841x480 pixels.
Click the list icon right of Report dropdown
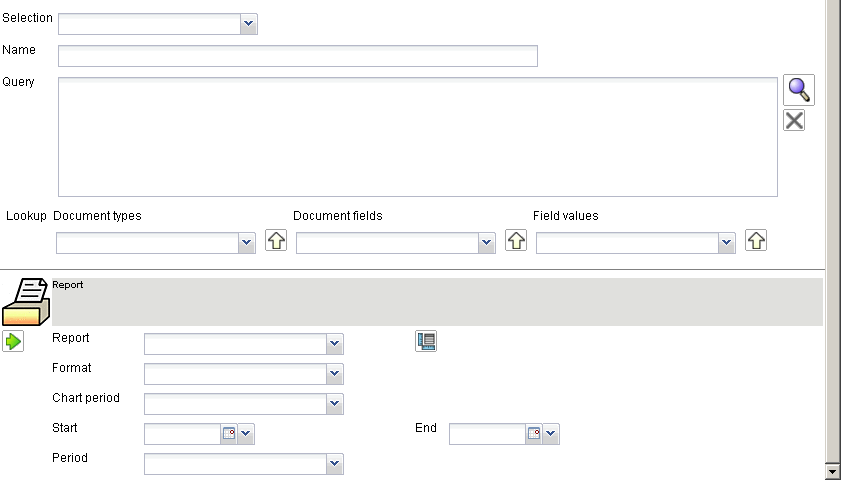coord(426,341)
